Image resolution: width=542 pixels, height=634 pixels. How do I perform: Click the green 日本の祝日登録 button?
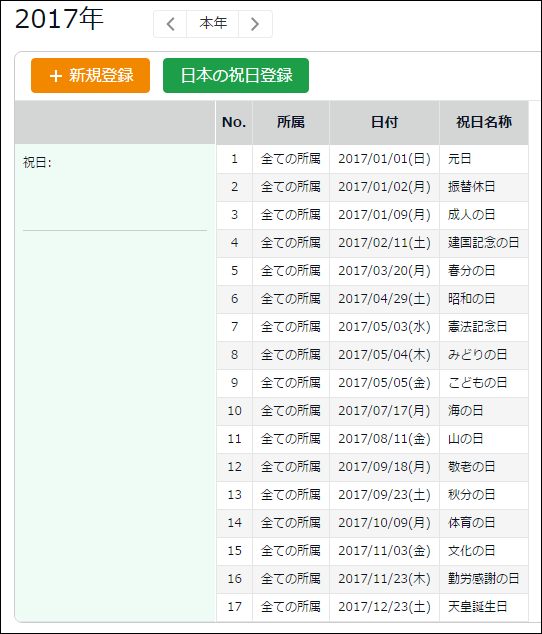236,76
